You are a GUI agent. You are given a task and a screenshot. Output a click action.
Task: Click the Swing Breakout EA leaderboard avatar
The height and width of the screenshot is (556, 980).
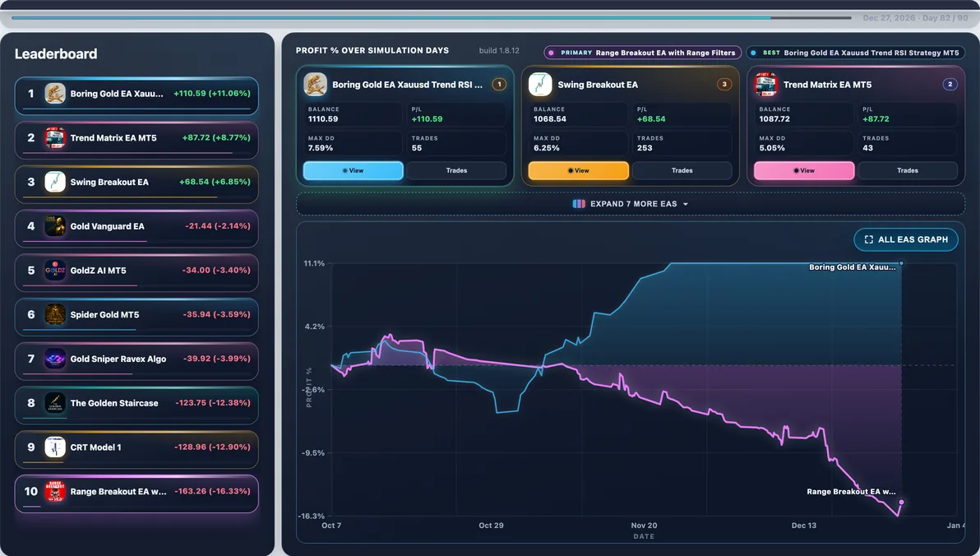click(55, 182)
